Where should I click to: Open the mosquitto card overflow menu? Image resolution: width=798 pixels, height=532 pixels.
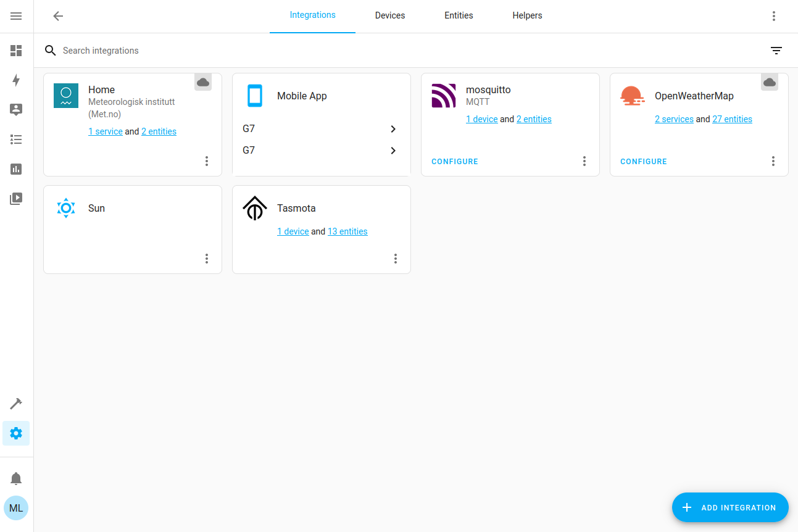pyautogui.click(x=584, y=161)
